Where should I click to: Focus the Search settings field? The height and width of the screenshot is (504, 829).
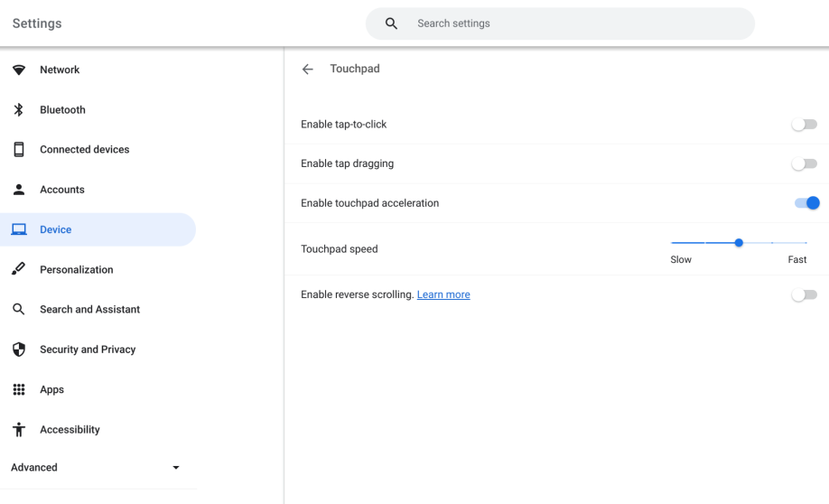click(560, 23)
